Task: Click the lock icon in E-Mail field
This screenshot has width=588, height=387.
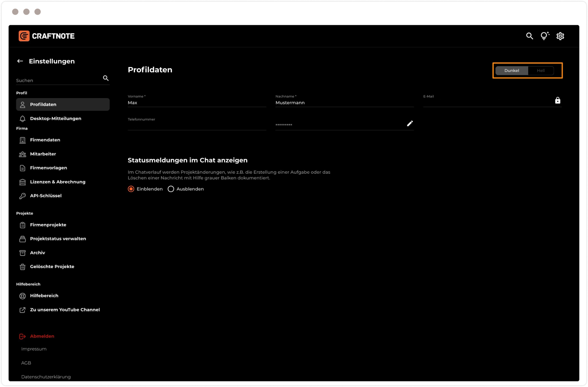Action: coord(557,101)
